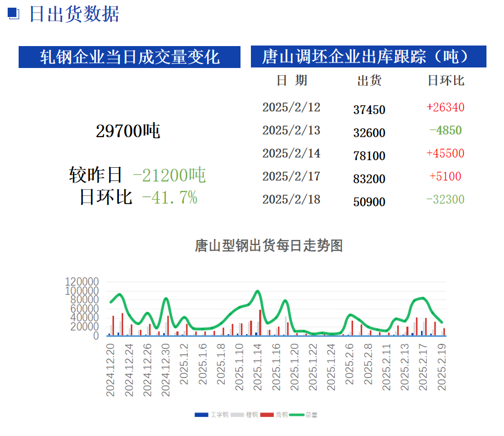The width and height of the screenshot is (504, 436).
Task: Select the 唐山调坯企业出库跟踪 header banner
Action: pos(368,56)
